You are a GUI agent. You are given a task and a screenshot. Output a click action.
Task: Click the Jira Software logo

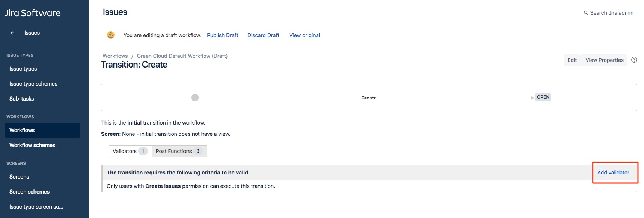point(33,13)
